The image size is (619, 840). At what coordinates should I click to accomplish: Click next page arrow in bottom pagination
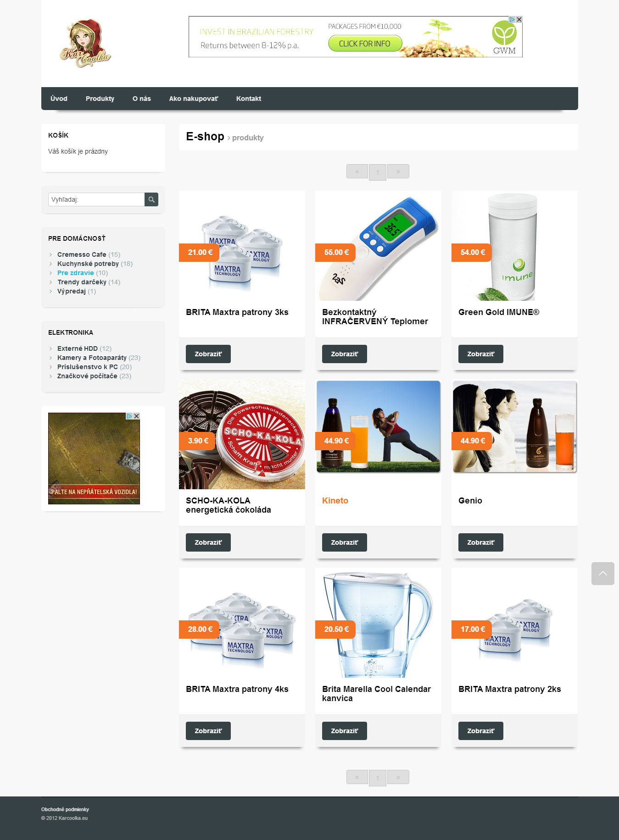tap(398, 777)
